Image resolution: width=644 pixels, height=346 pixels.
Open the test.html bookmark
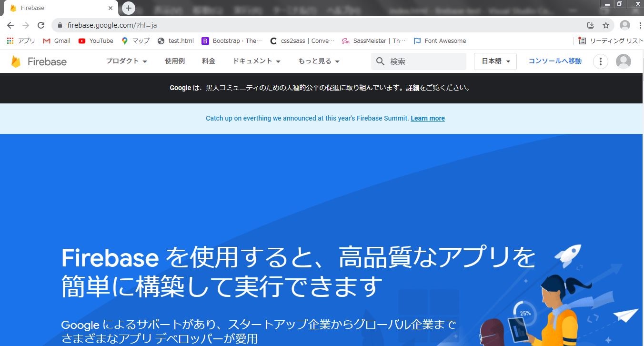(x=175, y=41)
